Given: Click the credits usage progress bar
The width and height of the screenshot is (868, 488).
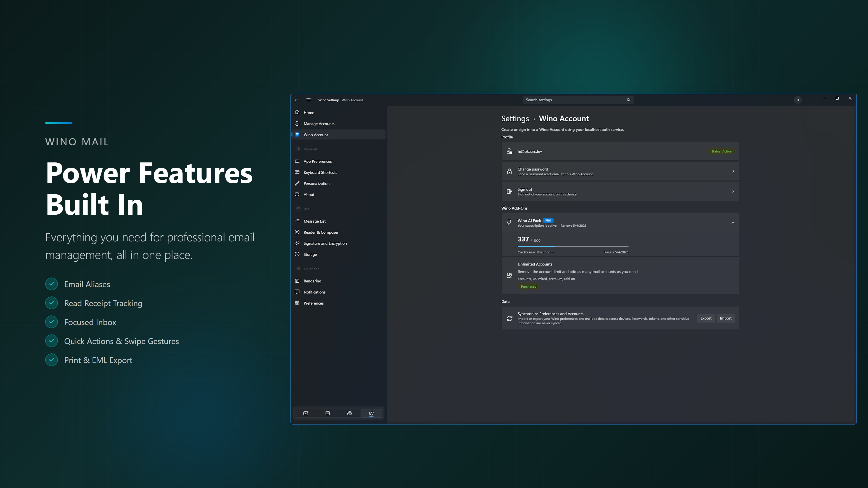Looking at the screenshot, I should point(573,246).
